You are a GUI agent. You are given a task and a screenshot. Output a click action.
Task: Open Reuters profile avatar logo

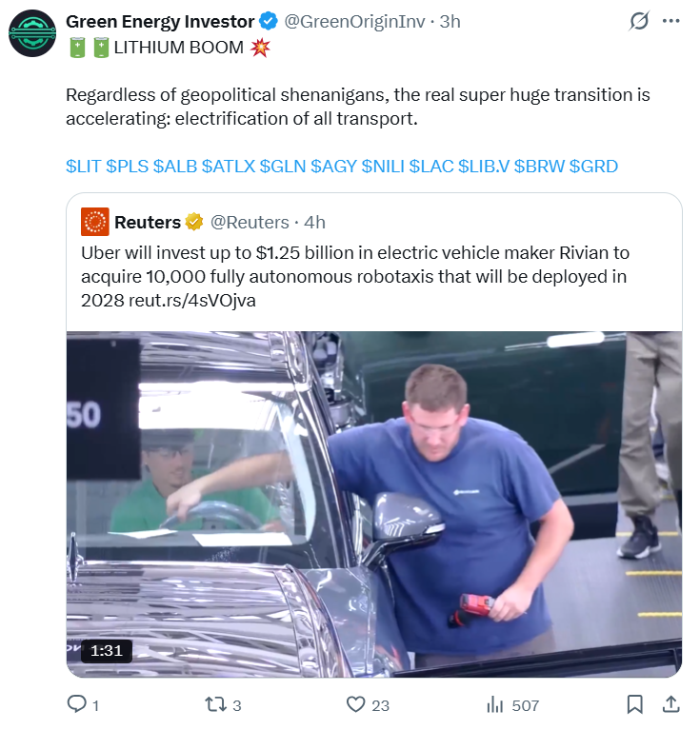[95, 222]
